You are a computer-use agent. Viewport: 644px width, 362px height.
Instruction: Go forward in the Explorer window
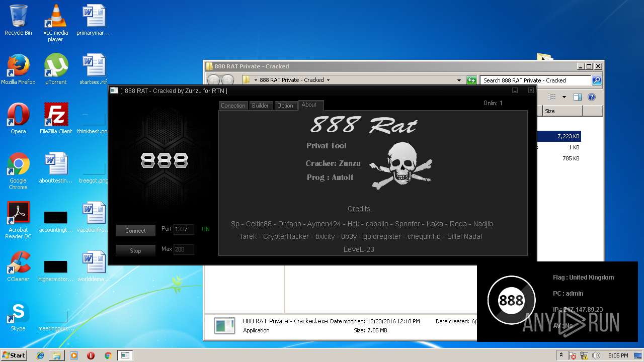tap(227, 80)
